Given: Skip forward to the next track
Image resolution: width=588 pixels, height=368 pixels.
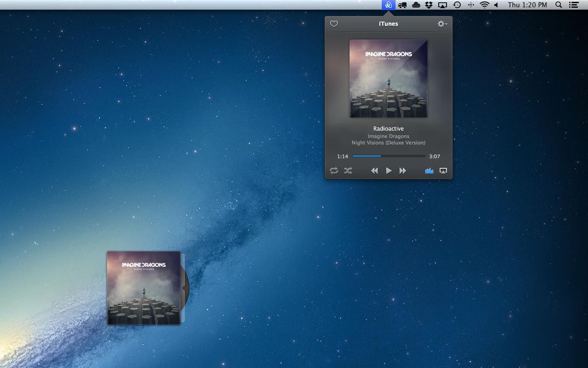Looking at the screenshot, I should 403,171.
